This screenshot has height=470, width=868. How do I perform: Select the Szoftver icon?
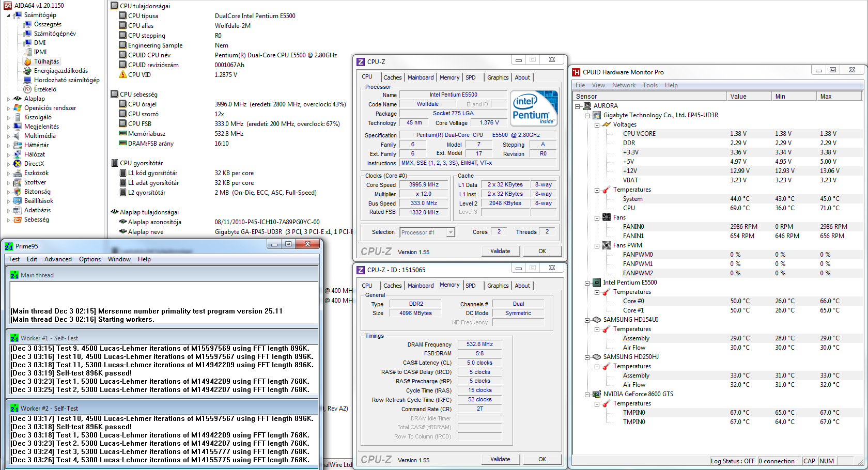click(x=18, y=182)
